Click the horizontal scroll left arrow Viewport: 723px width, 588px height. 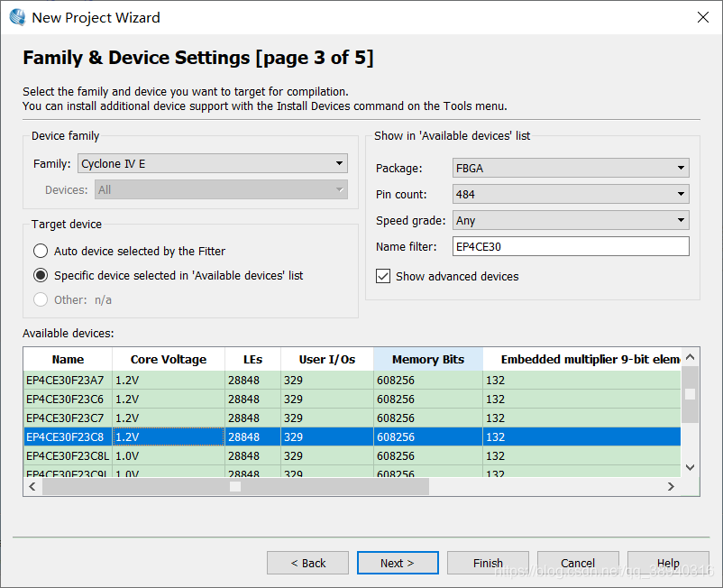pos(32,486)
